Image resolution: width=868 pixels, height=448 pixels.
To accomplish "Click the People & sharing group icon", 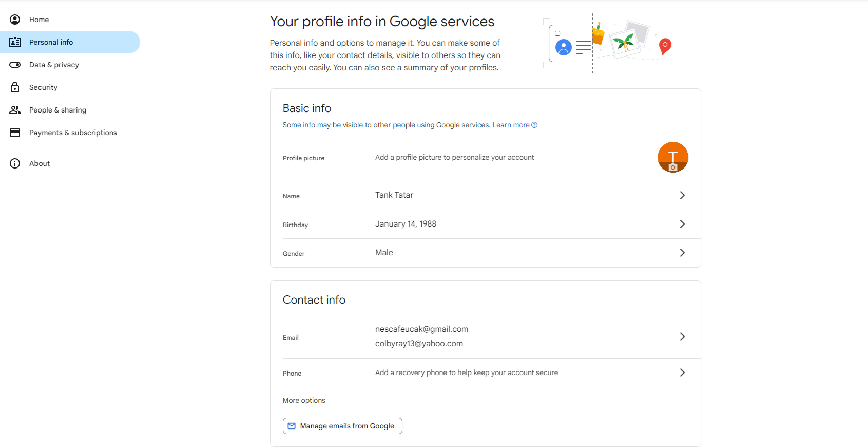I will [x=15, y=110].
